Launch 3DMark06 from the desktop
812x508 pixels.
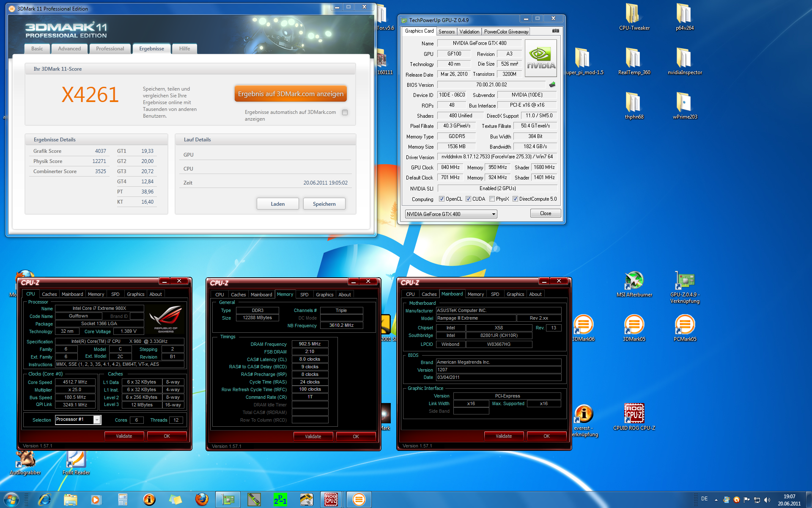pyautogui.click(x=583, y=328)
